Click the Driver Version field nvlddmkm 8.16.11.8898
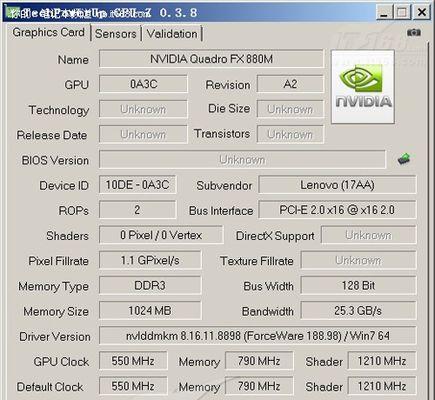 tap(258, 336)
